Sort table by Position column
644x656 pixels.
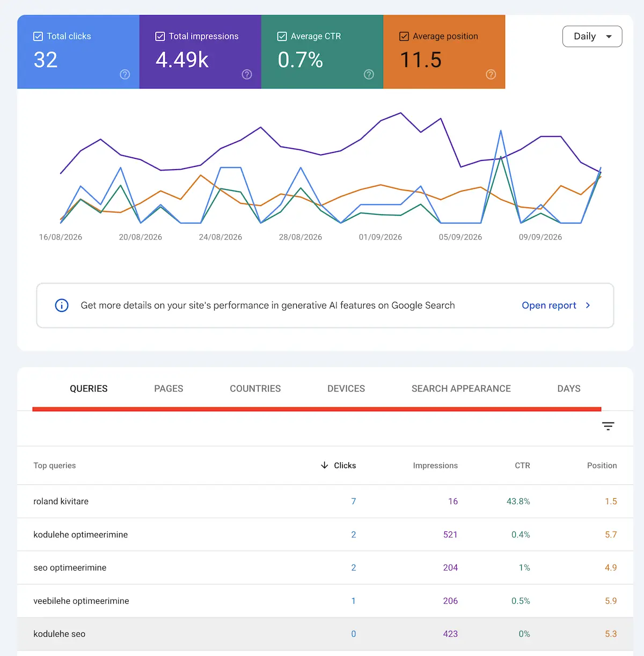pos(602,465)
